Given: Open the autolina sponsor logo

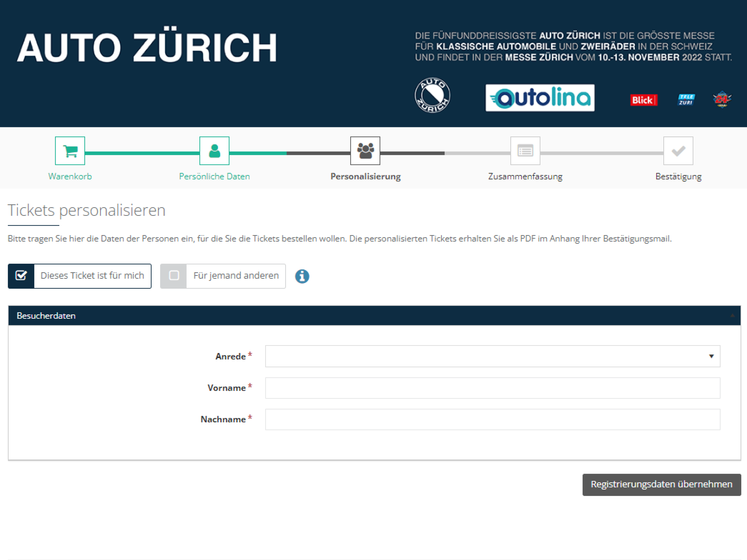Looking at the screenshot, I should point(540,98).
